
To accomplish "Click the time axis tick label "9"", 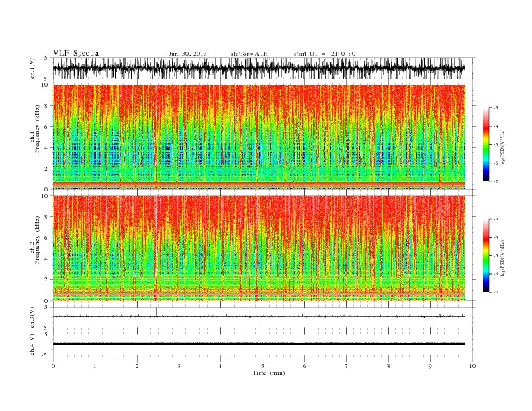I will [x=430, y=366].
